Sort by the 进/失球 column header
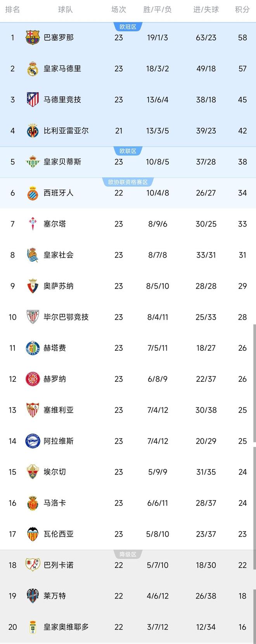This screenshot has height=644, width=256. (206, 10)
